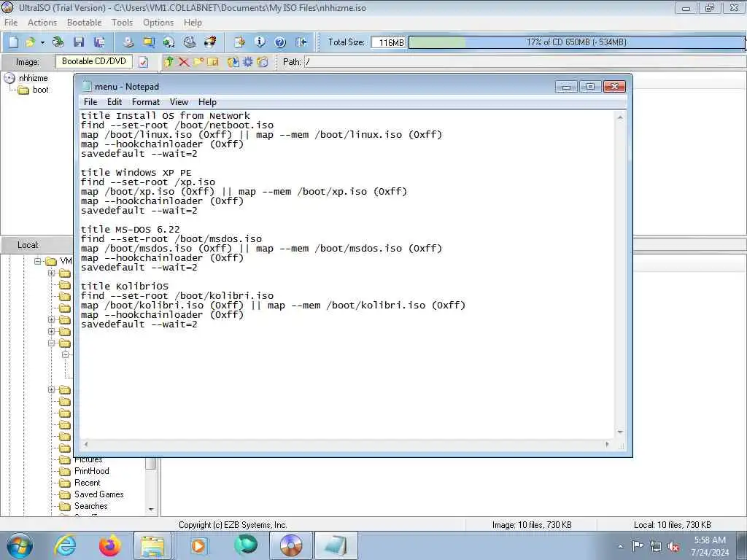Click the Rename folder icon beside New Folder
Image resolution: width=747 pixels, height=560 pixels.
(212, 62)
